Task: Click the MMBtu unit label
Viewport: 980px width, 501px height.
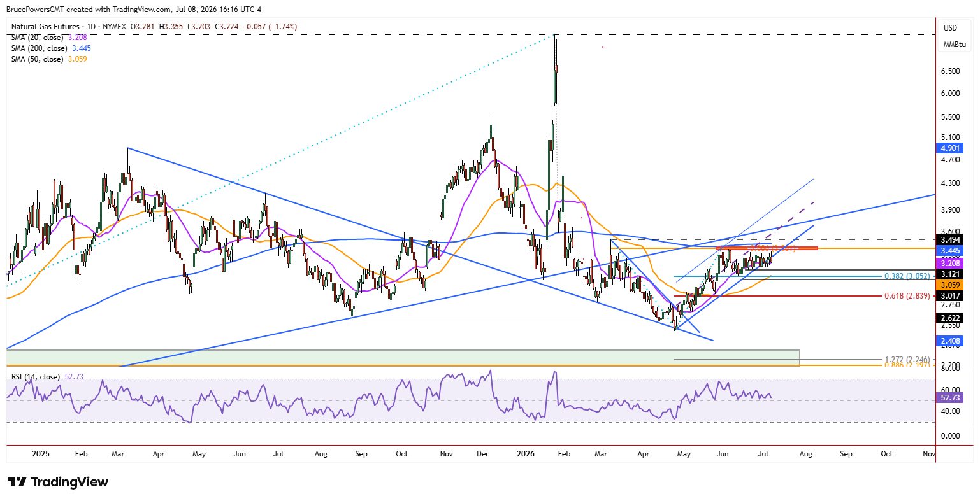Action: (x=954, y=45)
